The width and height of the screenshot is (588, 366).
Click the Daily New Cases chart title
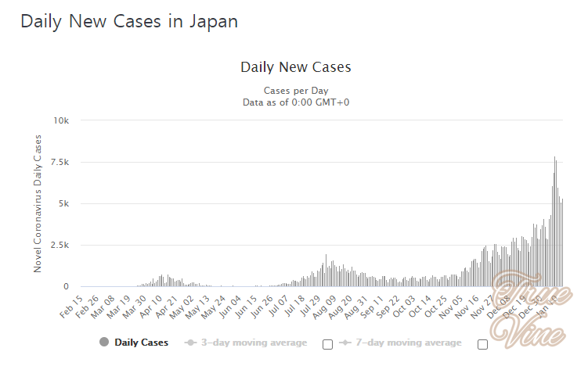coord(295,67)
